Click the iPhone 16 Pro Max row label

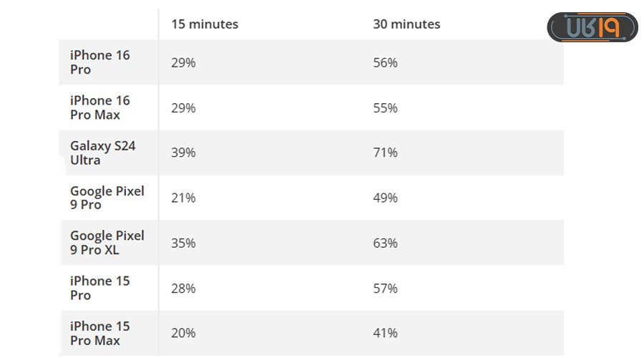[x=99, y=107]
